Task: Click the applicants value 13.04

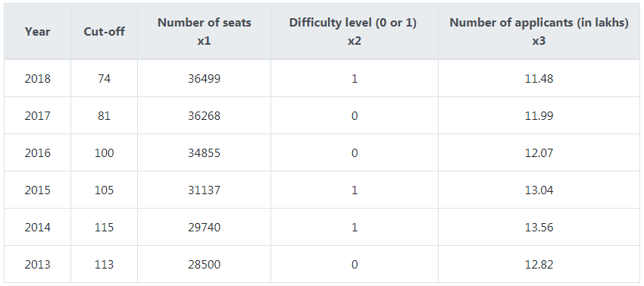Action: [x=539, y=190]
